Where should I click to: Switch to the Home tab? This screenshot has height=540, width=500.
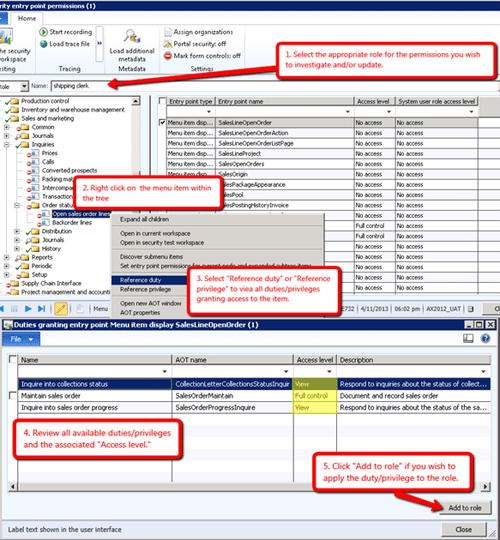coord(27,19)
